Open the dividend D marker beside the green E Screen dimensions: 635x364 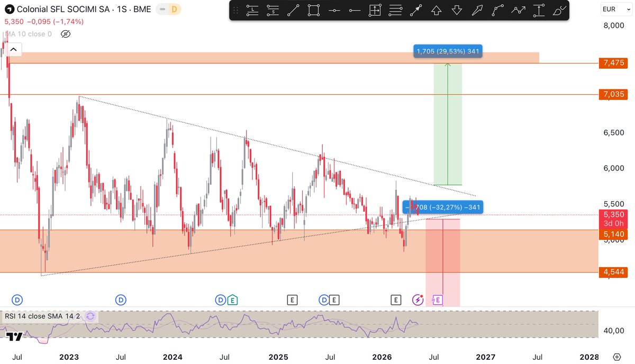(221, 300)
